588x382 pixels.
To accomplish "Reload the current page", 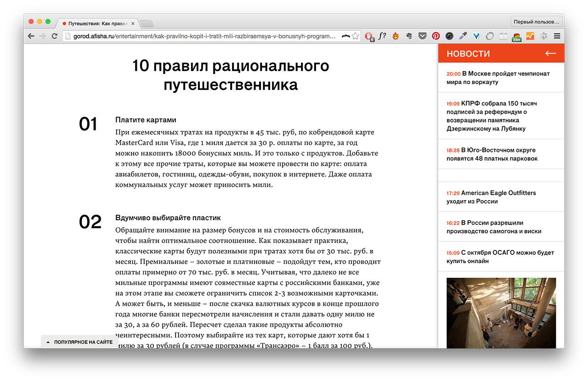I will (55, 36).
